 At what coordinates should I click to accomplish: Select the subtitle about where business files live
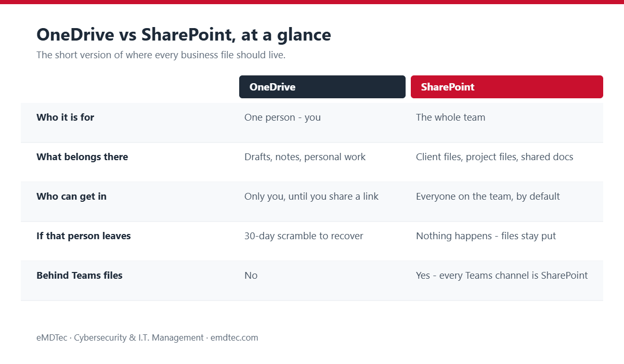coord(161,55)
